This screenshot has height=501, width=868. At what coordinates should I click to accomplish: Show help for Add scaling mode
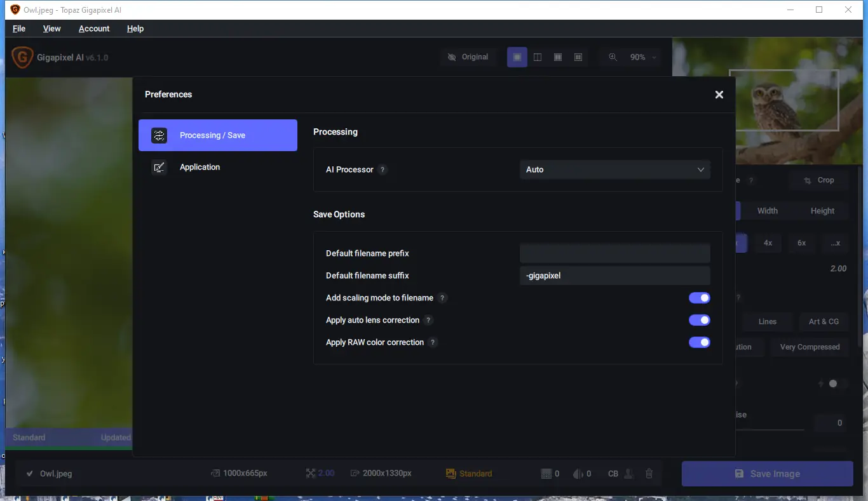443,298
